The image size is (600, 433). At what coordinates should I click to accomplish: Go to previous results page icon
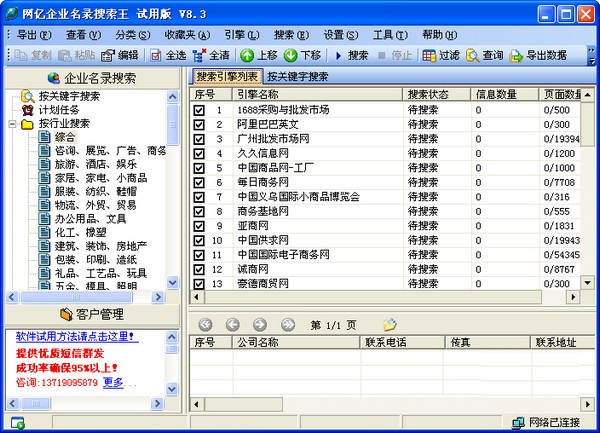(233, 325)
